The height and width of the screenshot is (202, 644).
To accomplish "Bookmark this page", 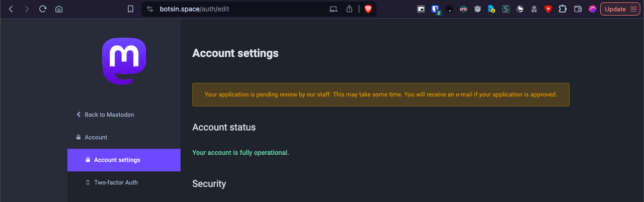I will pos(130,9).
